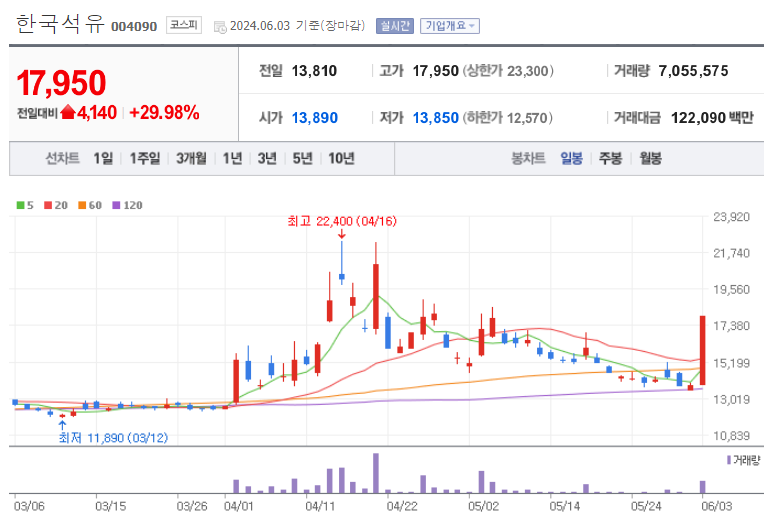The image size is (764, 528).
Task: Click the current price 17,950 in red
Action: 61,83
